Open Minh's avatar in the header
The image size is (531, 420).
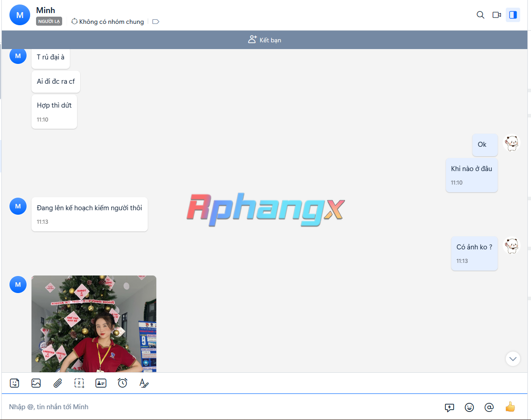(x=20, y=15)
